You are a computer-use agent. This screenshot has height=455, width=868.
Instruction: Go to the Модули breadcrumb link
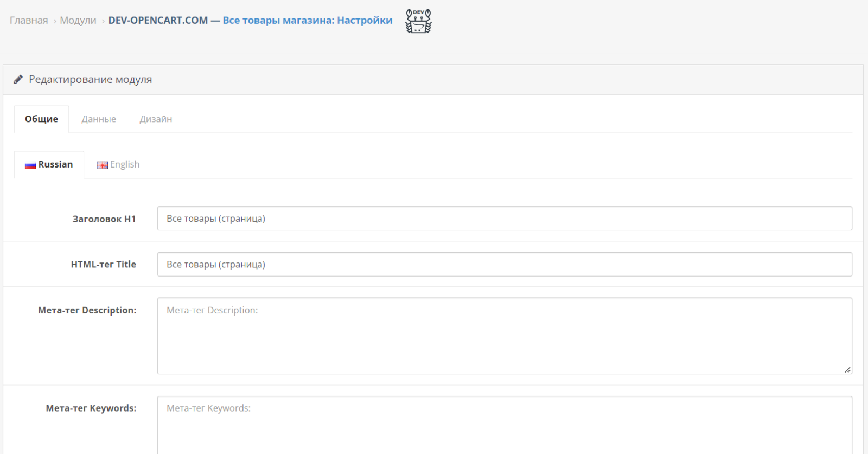pyautogui.click(x=78, y=21)
